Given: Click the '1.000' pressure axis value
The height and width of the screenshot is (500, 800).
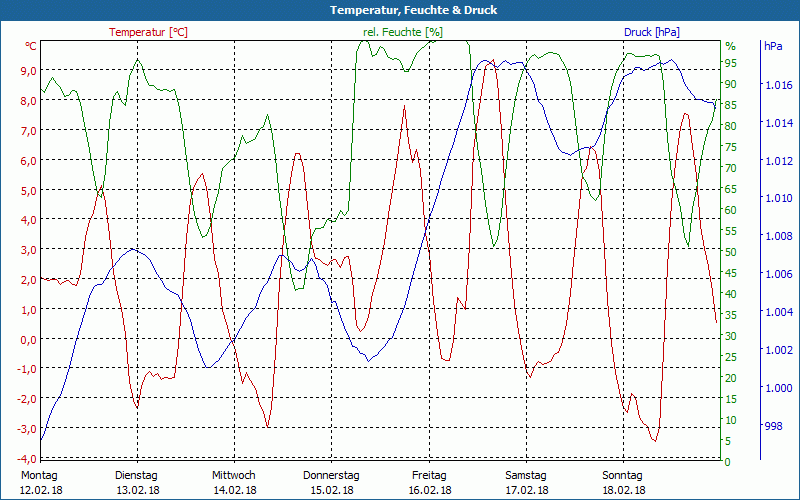Looking at the screenshot, I should coord(778,388).
